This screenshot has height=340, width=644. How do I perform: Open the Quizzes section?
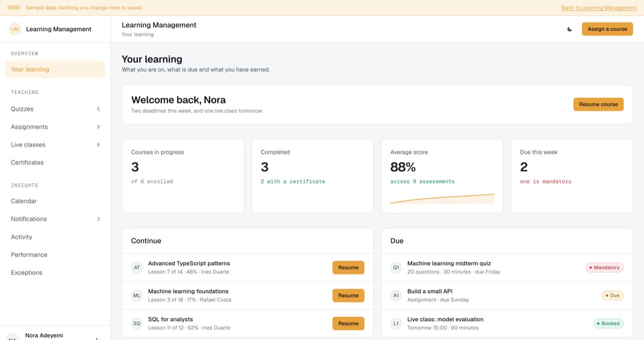(x=55, y=109)
